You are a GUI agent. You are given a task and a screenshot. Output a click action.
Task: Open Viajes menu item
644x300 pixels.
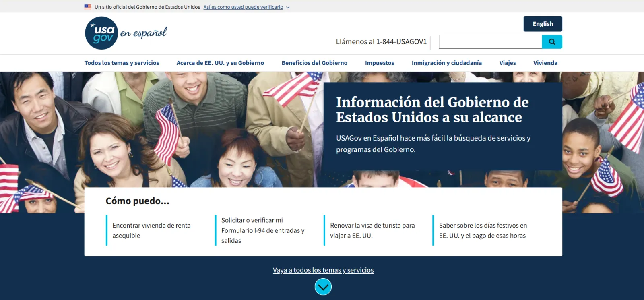pyautogui.click(x=508, y=63)
